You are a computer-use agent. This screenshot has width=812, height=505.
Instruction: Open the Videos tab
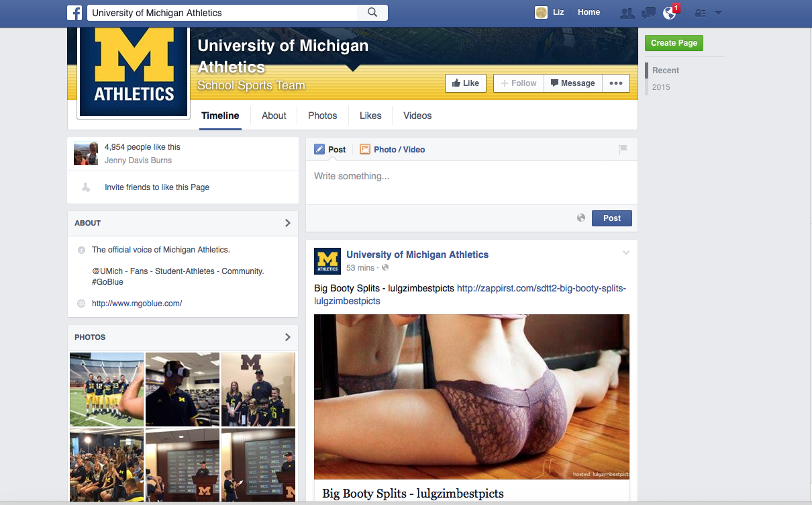417,116
